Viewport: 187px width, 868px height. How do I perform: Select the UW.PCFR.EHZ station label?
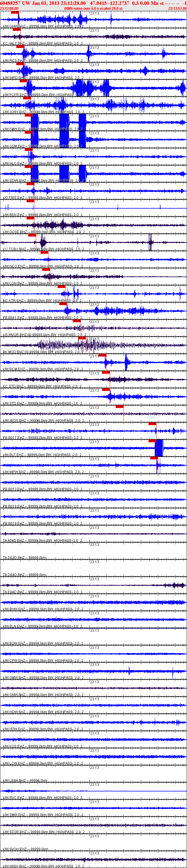44,95
